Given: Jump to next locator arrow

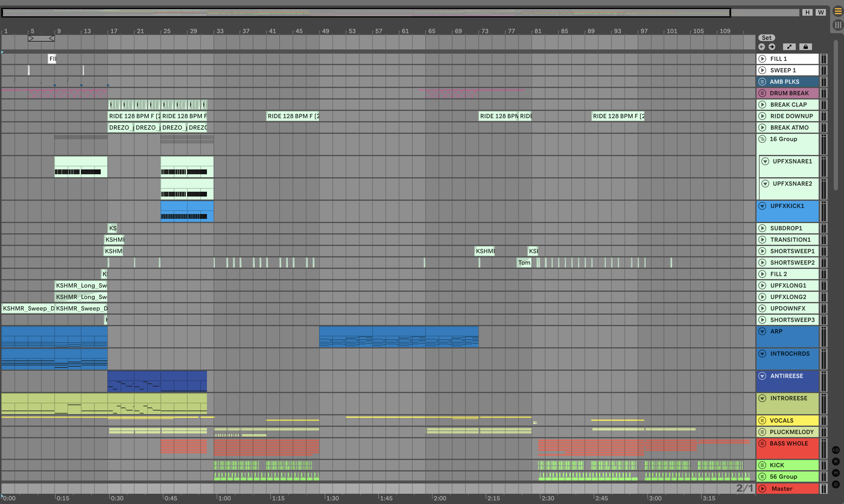Looking at the screenshot, I should (x=772, y=47).
